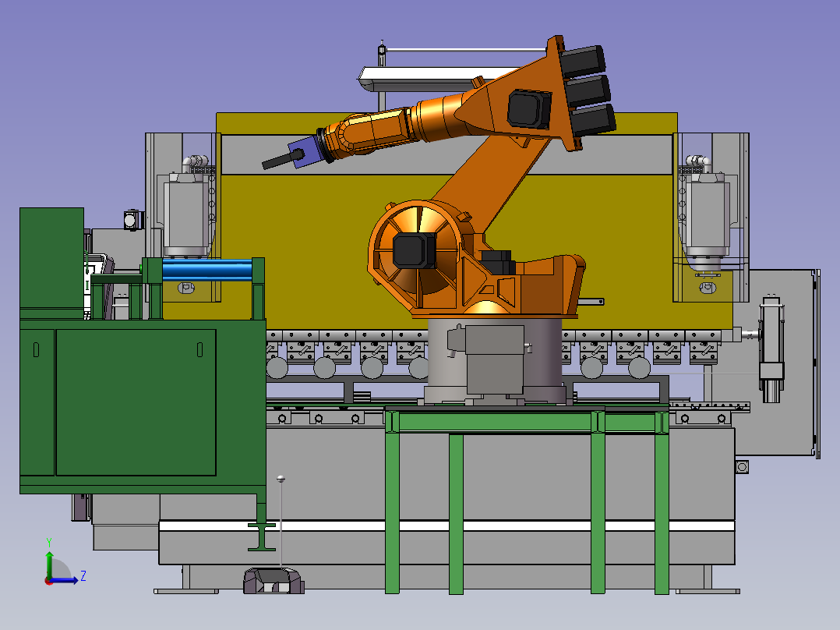840x630 pixels.
Task: Pick the foot pedal on the floor
Action: (x=274, y=581)
